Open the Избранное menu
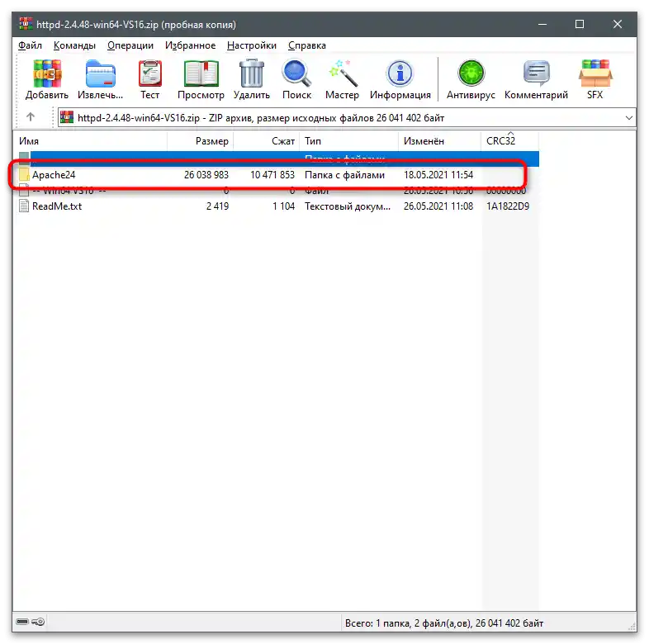The width and height of the screenshot is (649, 644). 191,45
